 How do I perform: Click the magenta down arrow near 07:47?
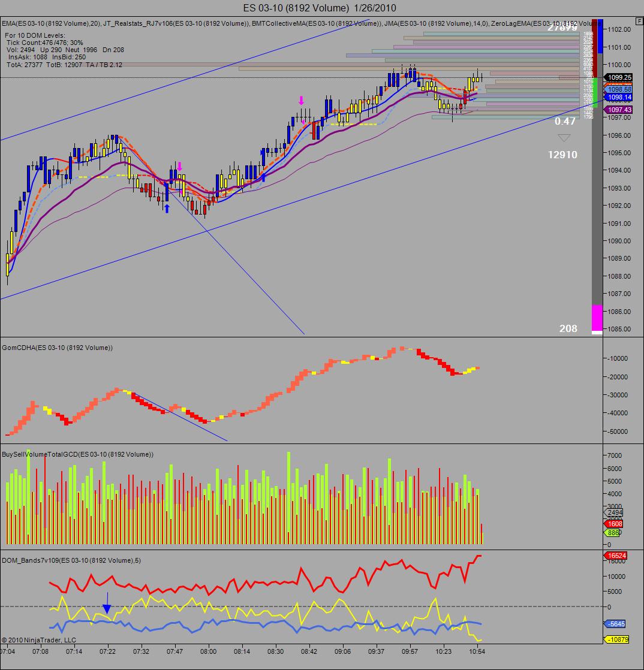pos(180,166)
